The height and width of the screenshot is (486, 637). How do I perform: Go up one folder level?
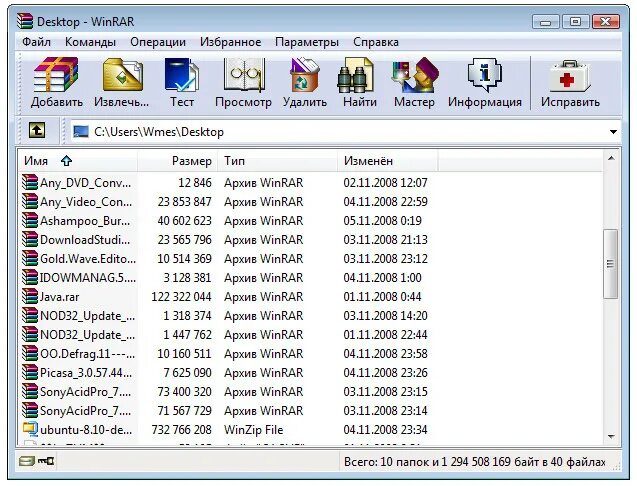(37, 131)
